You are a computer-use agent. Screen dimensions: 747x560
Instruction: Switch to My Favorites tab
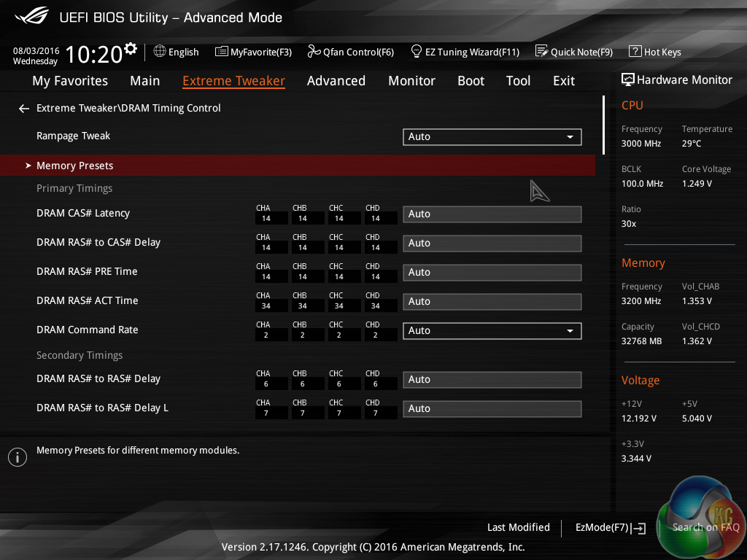pos(70,81)
